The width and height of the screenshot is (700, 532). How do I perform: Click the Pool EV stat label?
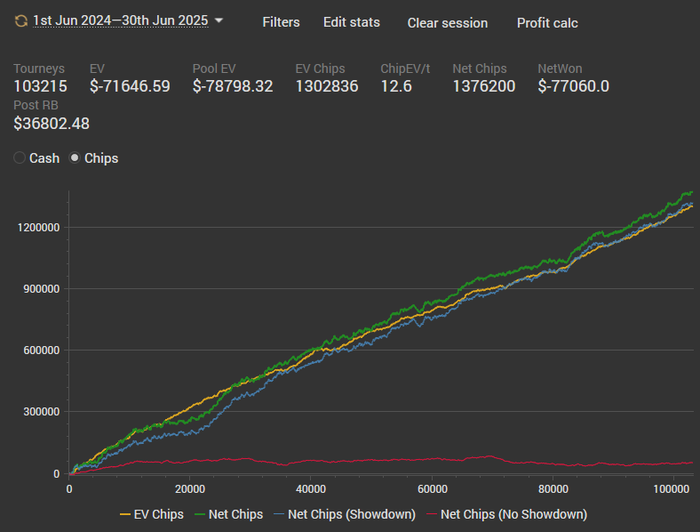[x=214, y=69]
